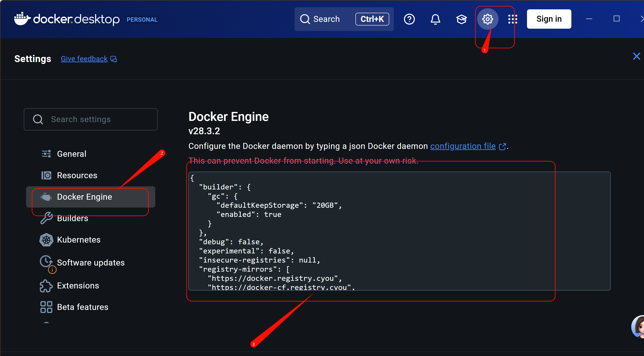Screen dimensions: 644x356
Task: Click the Docker Engine icon in sidebar
Action: click(x=46, y=197)
